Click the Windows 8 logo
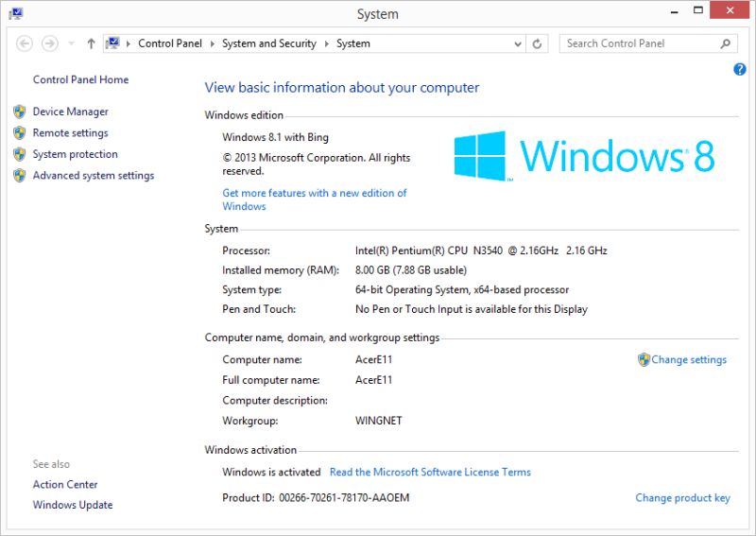 [x=584, y=156]
